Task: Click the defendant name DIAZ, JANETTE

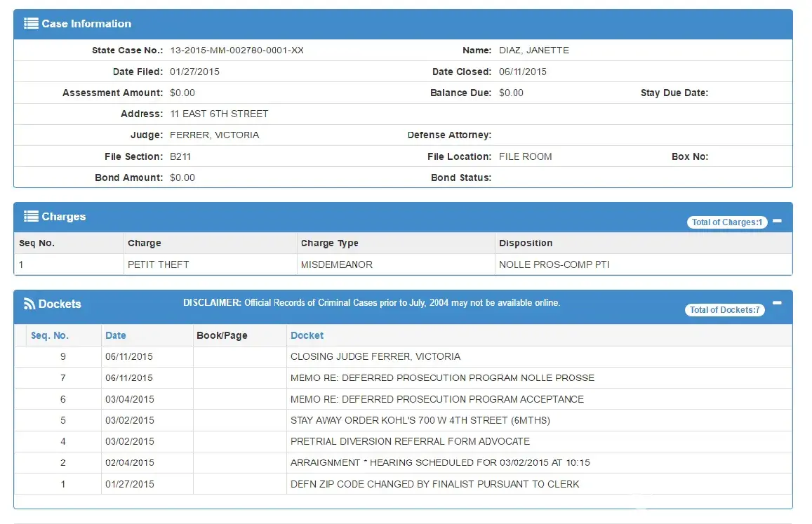Action: coord(533,51)
